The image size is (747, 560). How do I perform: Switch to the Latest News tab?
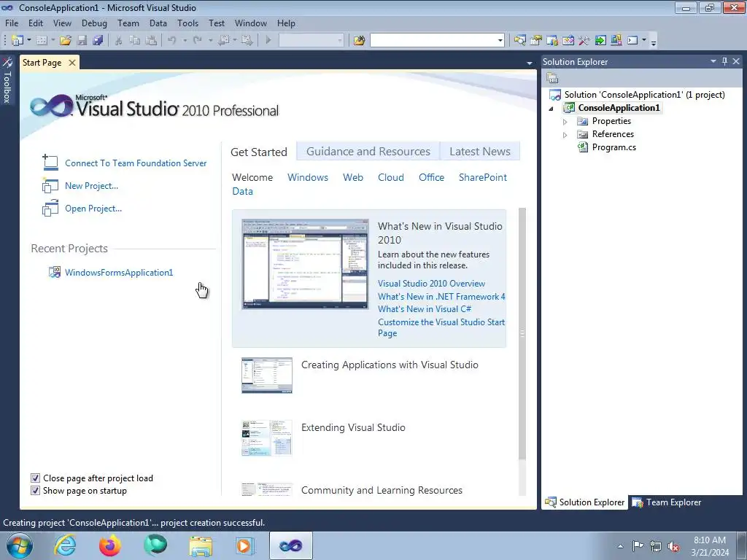pyautogui.click(x=480, y=152)
